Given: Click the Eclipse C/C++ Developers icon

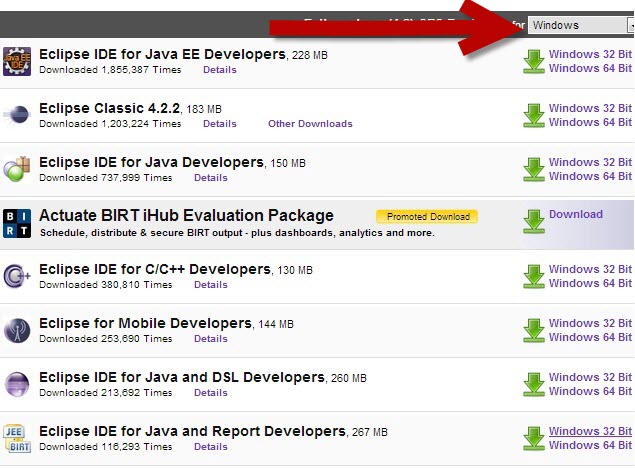Looking at the screenshot, I should 17,276.
